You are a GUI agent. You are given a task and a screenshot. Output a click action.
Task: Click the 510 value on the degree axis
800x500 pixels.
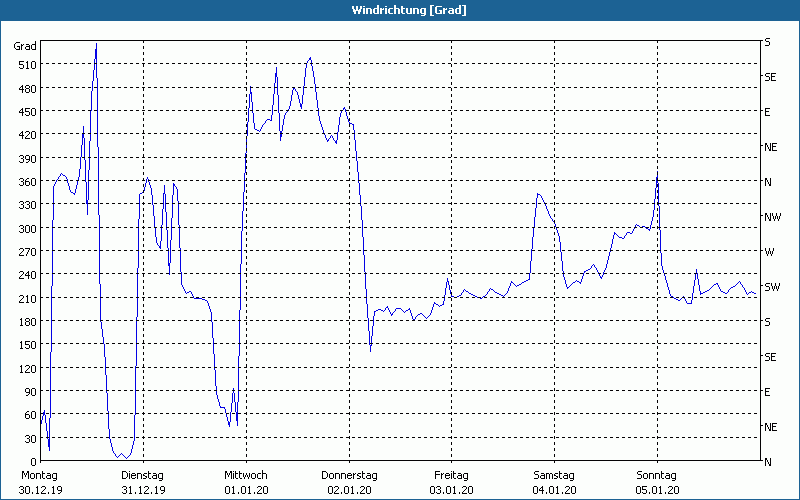click(x=25, y=65)
